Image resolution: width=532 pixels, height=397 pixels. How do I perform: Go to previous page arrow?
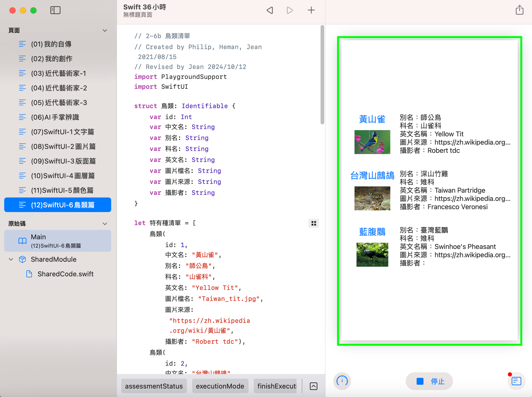[x=270, y=10]
